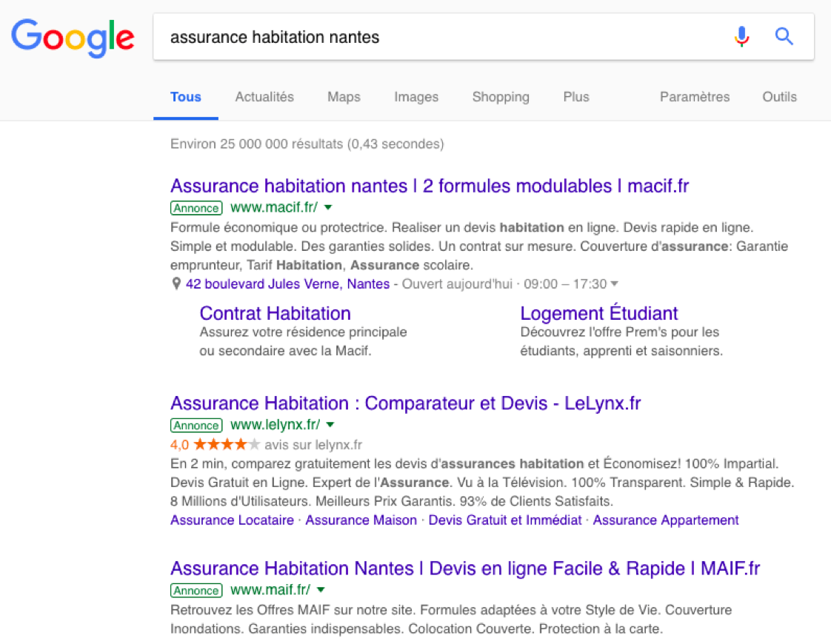Click the 4,0 rating value
The height and width of the screenshot is (644, 831).
[180, 445]
